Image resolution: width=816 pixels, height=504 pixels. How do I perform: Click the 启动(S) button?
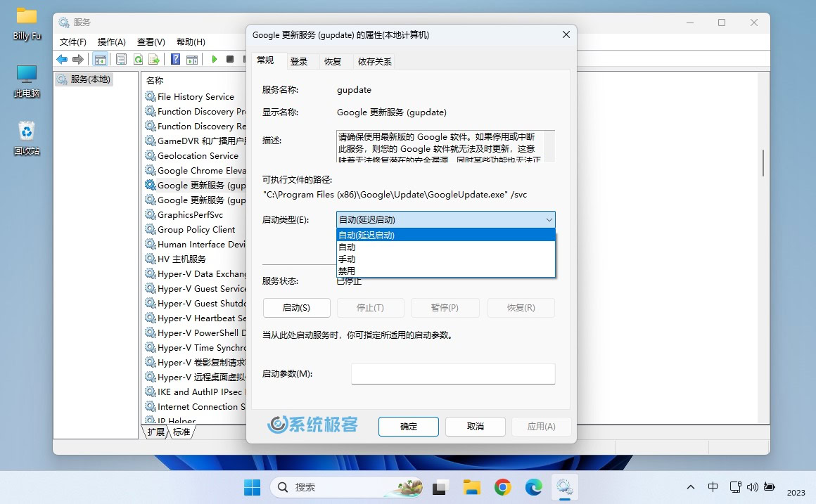(297, 308)
